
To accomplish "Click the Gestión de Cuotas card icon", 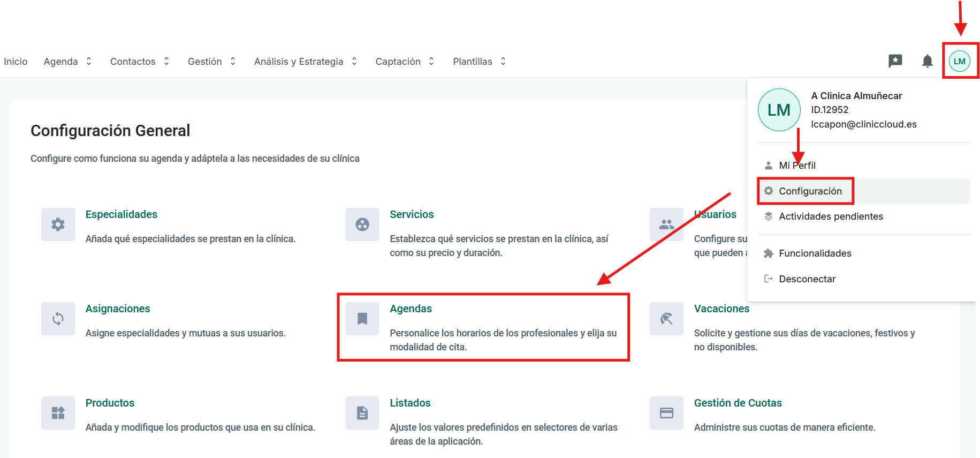I will 666,413.
